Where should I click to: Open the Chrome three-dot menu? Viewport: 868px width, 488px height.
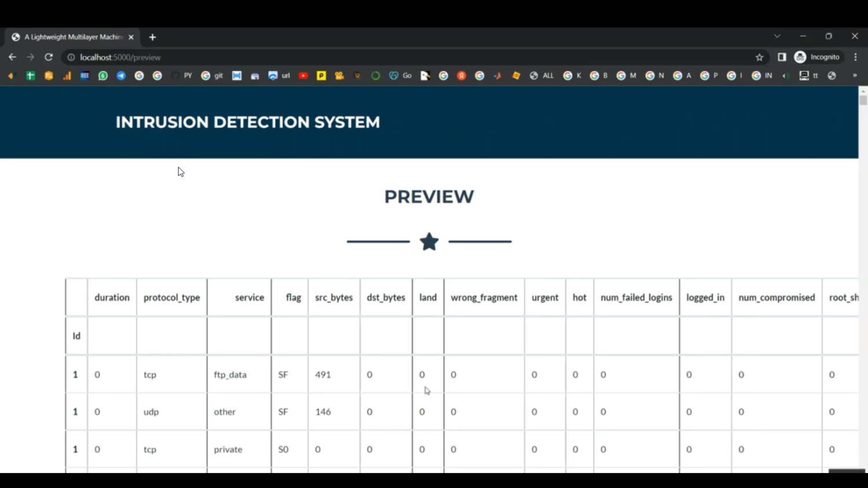click(x=855, y=57)
